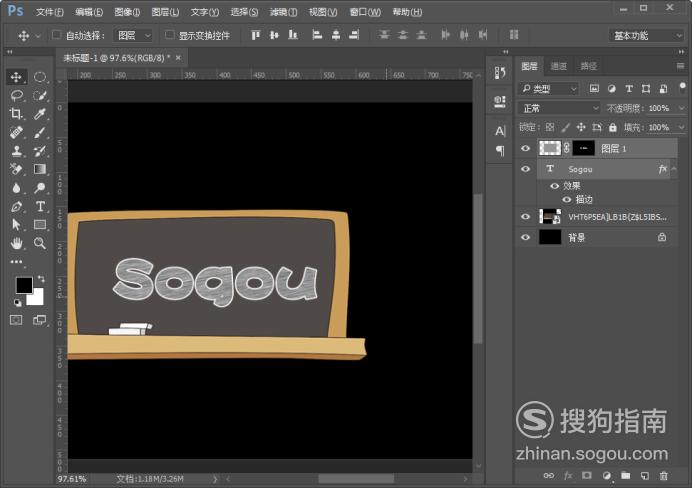The width and height of the screenshot is (692, 488).
Task: Toggle visibility of 描边 stroke effect
Action: [567, 199]
